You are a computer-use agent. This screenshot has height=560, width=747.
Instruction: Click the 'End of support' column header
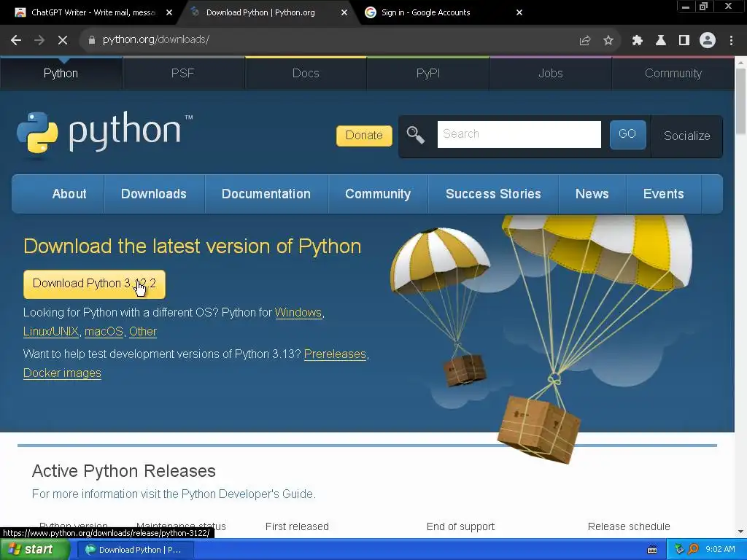460,526
